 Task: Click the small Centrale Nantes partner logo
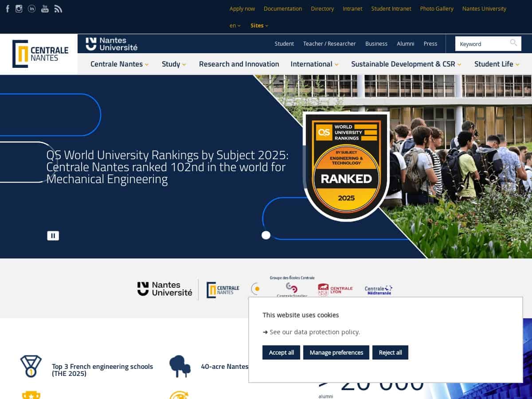(x=223, y=290)
